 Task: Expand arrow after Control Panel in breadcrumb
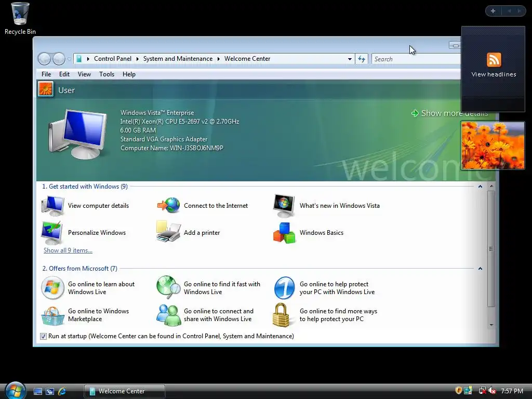137,59
